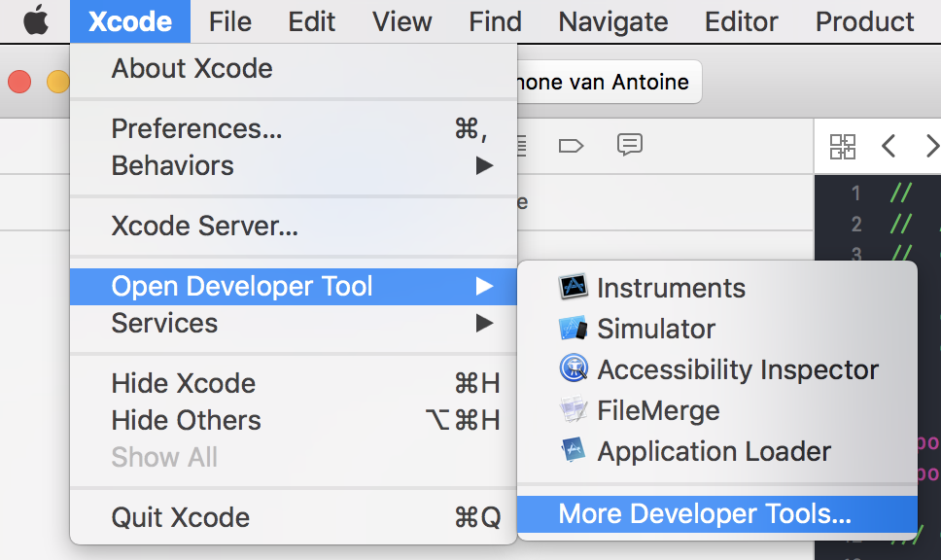Expand the Behaviors submenu
Image resolution: width=941 pixels, height=560 pixels.
294,165
